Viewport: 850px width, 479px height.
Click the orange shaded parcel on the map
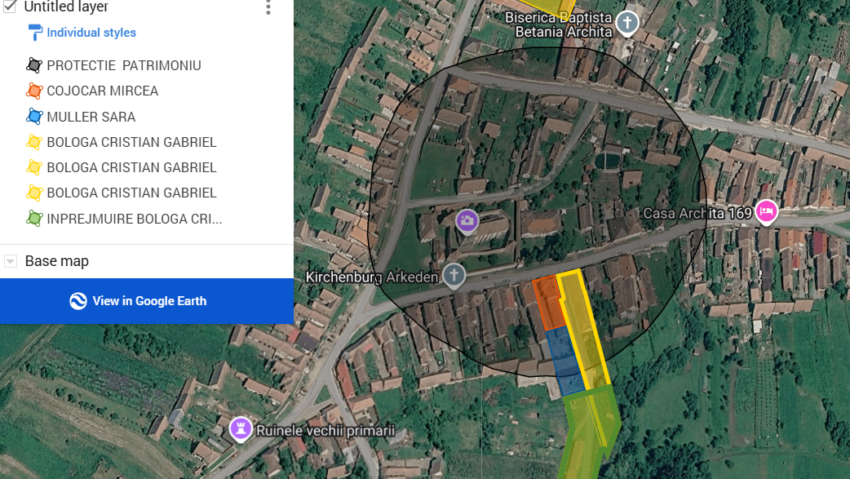pos(548,302)
